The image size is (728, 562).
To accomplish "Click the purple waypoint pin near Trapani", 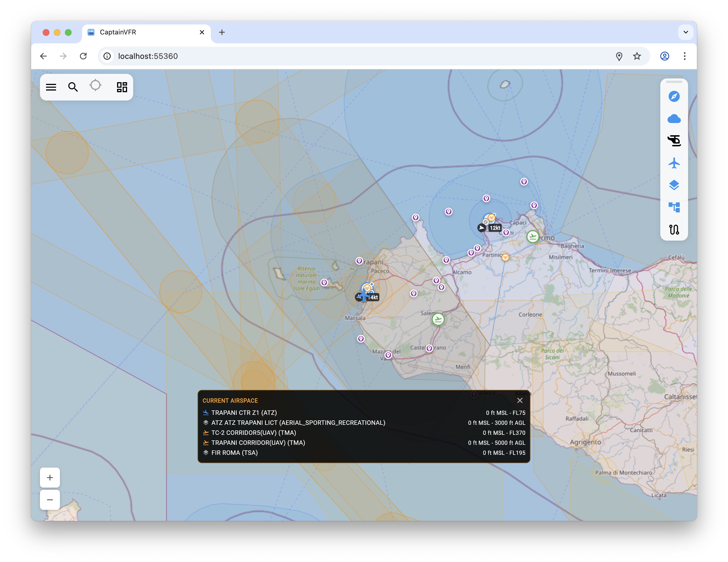I will click(x=359, y=261).
